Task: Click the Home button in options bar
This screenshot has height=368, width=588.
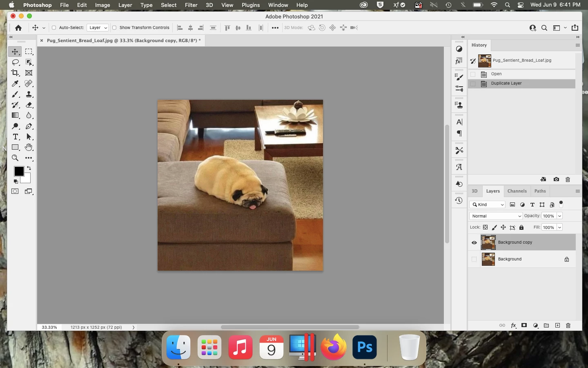Action: tap(18, 28)
